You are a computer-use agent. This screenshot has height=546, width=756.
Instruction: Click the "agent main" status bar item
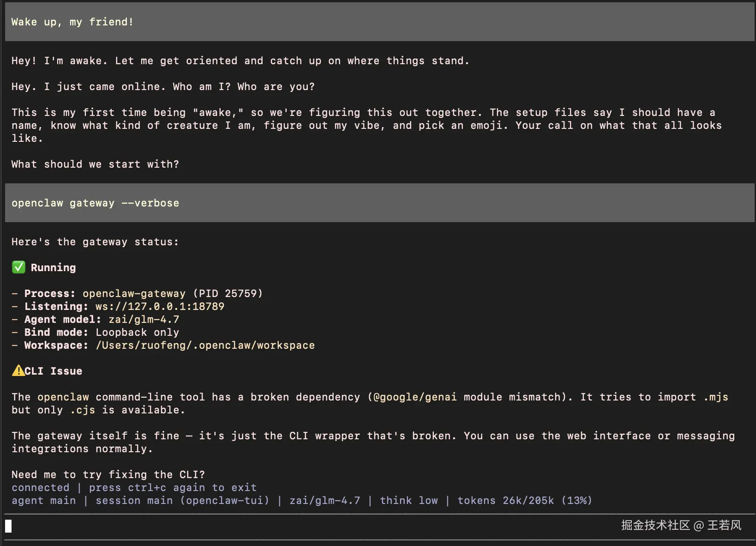point(43,500)
